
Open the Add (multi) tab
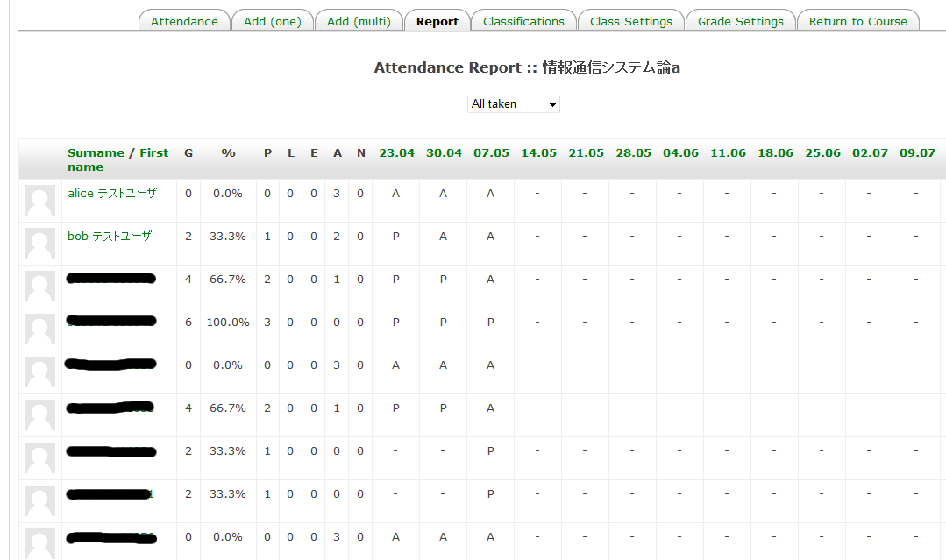pyautogui.click(x=359, y=22)
